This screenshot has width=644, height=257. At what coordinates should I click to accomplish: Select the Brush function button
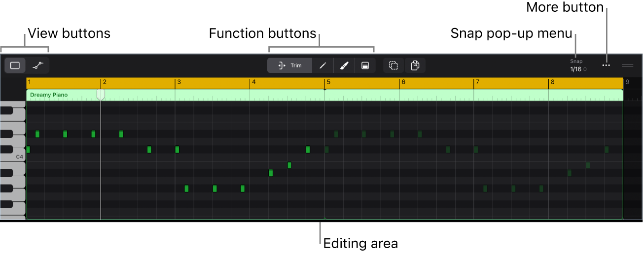click(344, 65)
